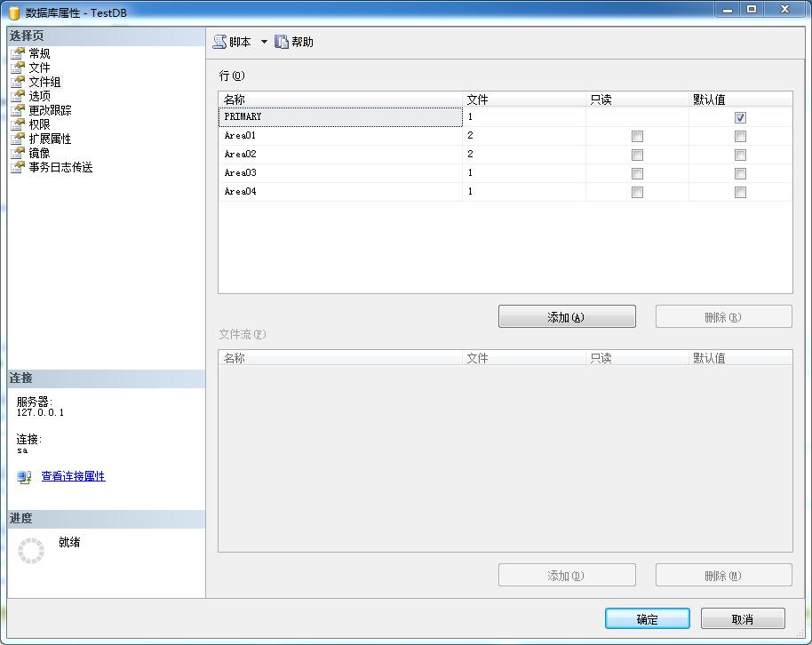This screenshot has height=645, width=812.
Task: Click the 更改跟踪 page icon
Action: pos(18,110)
